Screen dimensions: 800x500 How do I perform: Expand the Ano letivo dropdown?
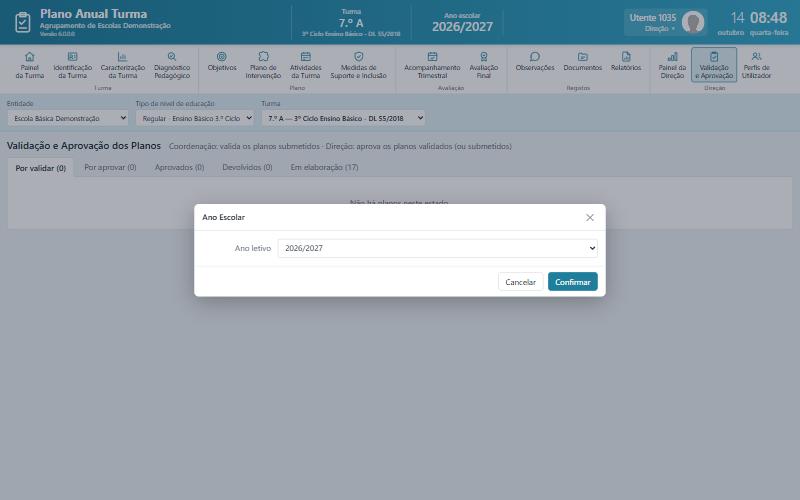(437, 248)
